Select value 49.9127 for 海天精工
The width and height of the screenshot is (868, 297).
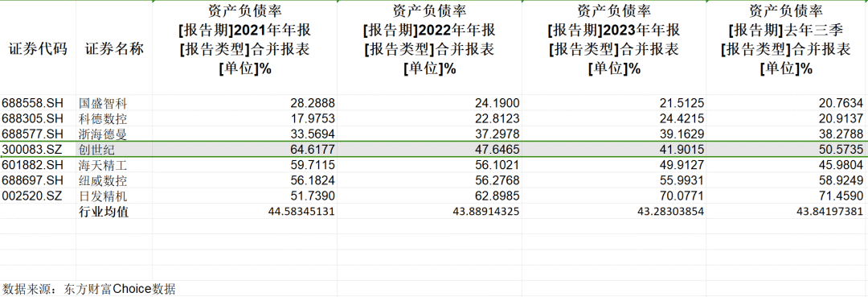pos(614,164)
